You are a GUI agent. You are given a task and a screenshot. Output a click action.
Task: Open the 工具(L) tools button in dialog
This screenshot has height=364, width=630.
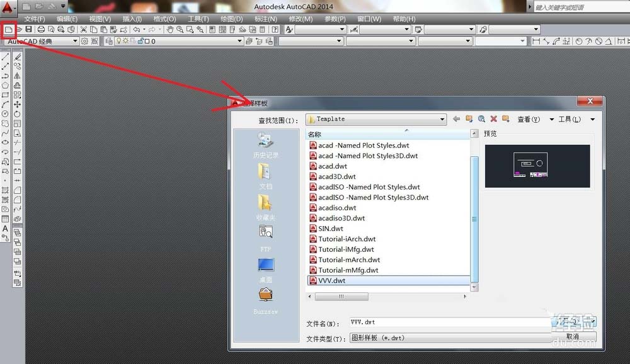coord(570,119)
